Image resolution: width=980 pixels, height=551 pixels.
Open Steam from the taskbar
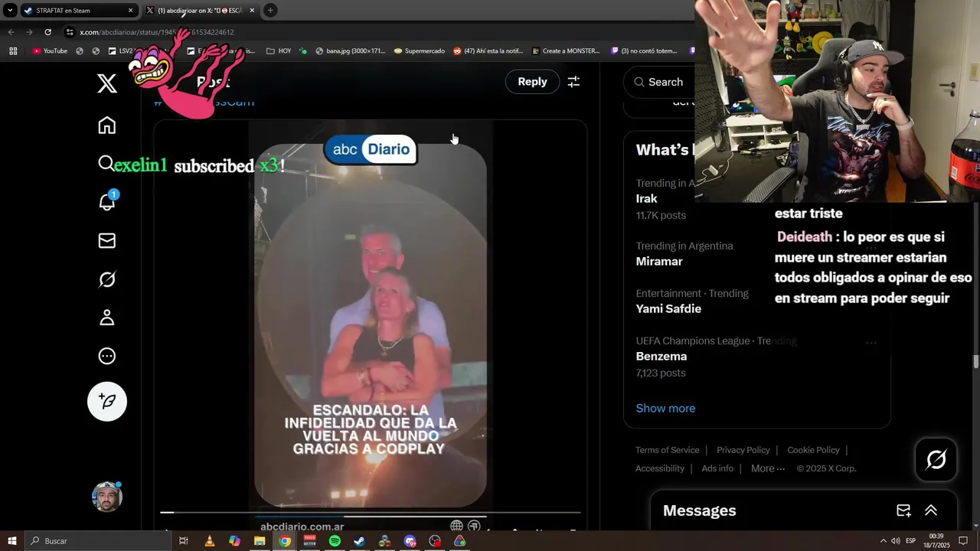click(x=359, y=541)
